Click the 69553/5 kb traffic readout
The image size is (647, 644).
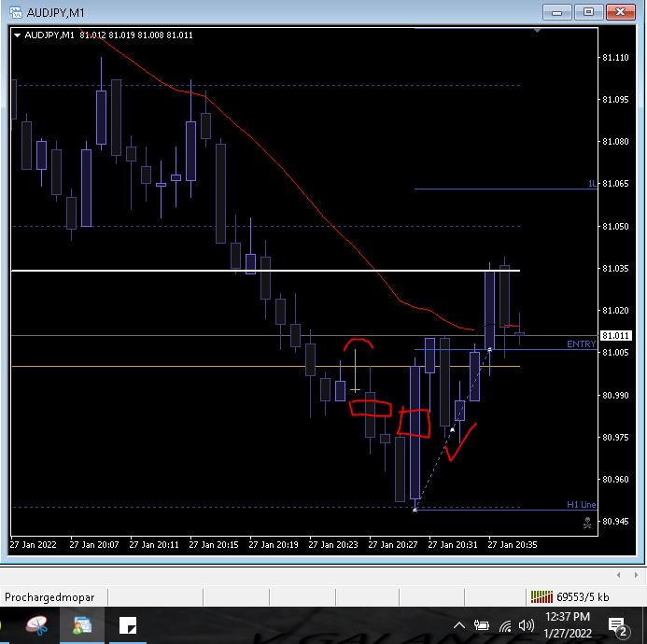click(583, 597)
